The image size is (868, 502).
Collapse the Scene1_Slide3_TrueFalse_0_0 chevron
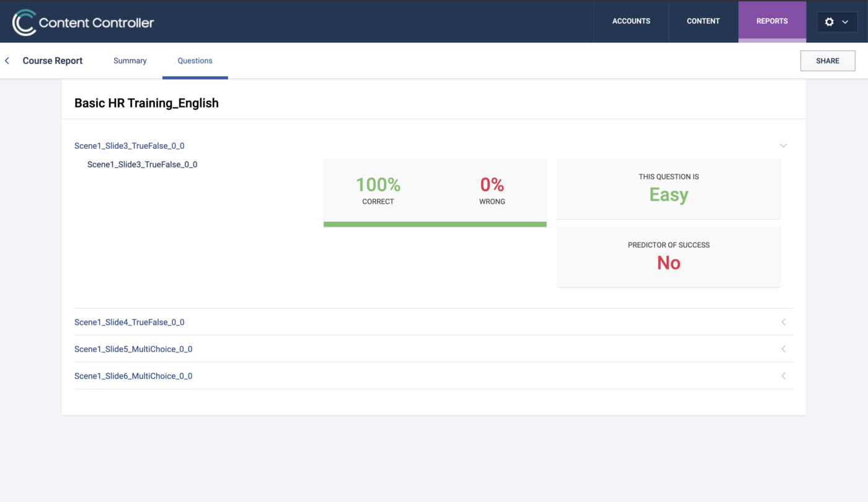click(783, 146)
